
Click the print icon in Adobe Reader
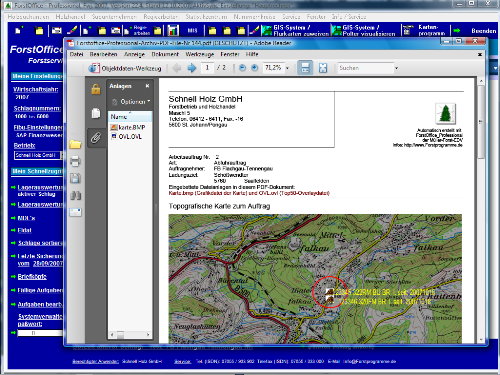coord(75,162)
